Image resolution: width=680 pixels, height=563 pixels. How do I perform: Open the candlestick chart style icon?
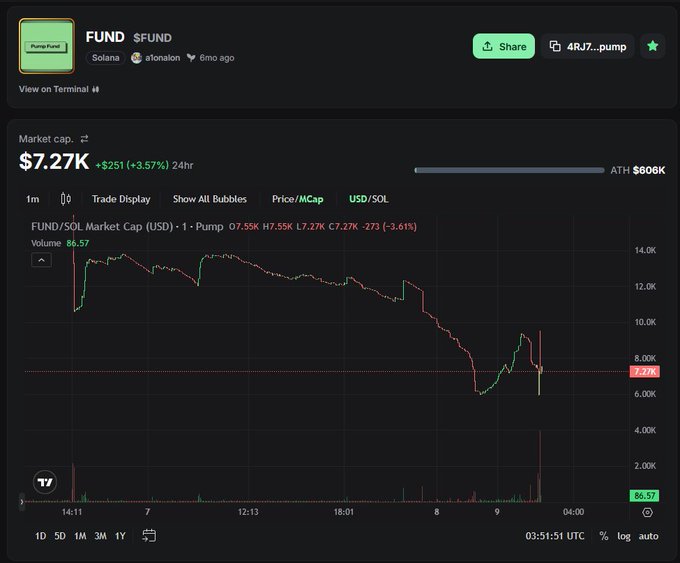[x=65, y=199]
